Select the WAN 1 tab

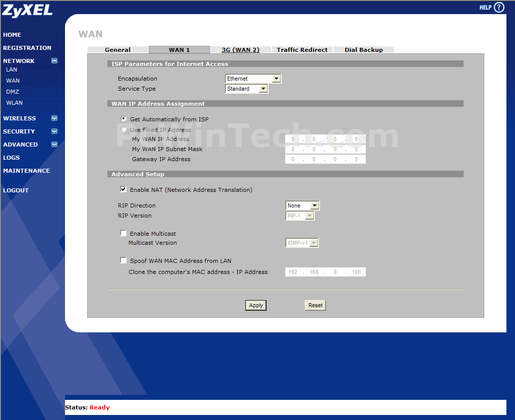coord(179,49)
